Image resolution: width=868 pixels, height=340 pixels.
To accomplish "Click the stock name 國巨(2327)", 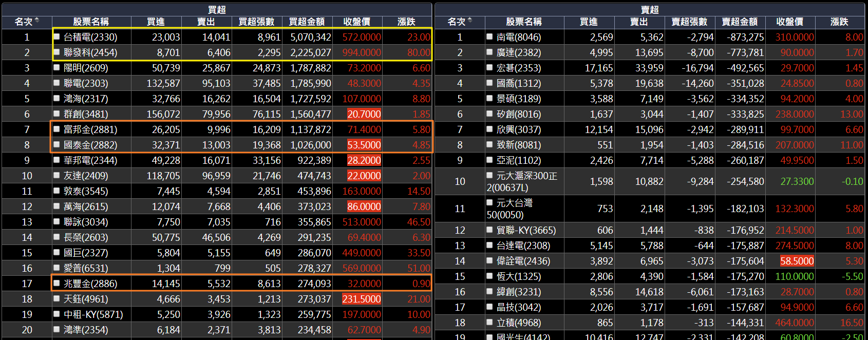I will 86,253.
